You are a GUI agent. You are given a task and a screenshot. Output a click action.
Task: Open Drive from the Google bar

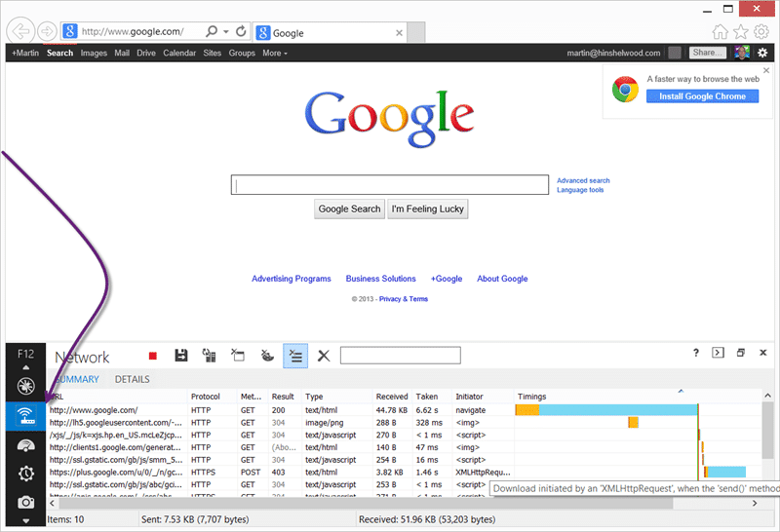pyautogui.click(x=146, y=53)
